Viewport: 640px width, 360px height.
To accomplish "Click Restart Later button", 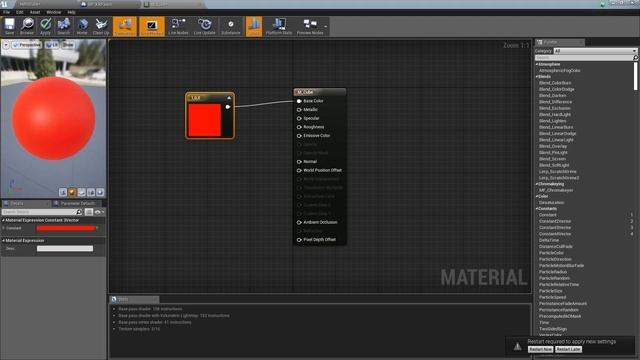I will coord(568,349).
